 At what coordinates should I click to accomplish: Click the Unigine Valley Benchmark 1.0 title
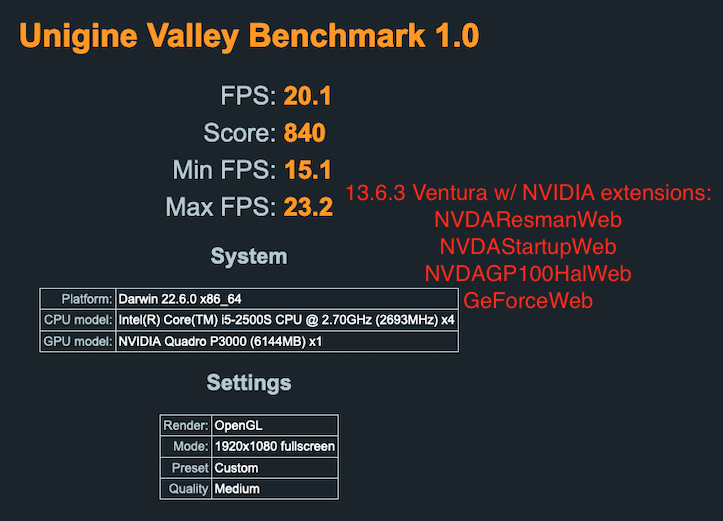click(x=249, y=37)
